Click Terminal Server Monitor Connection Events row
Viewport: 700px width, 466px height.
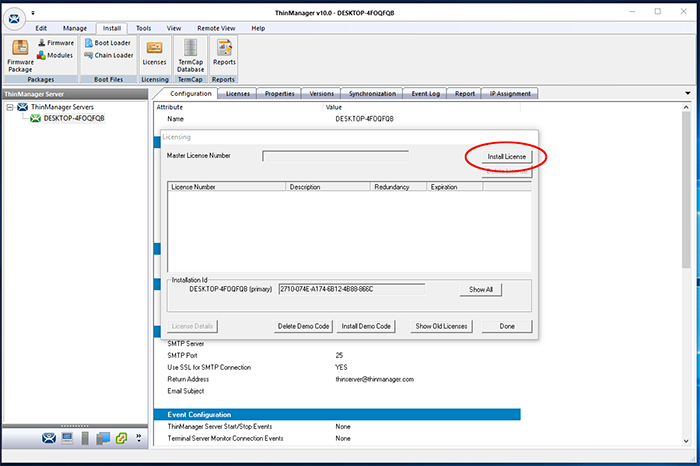point(338,439)
